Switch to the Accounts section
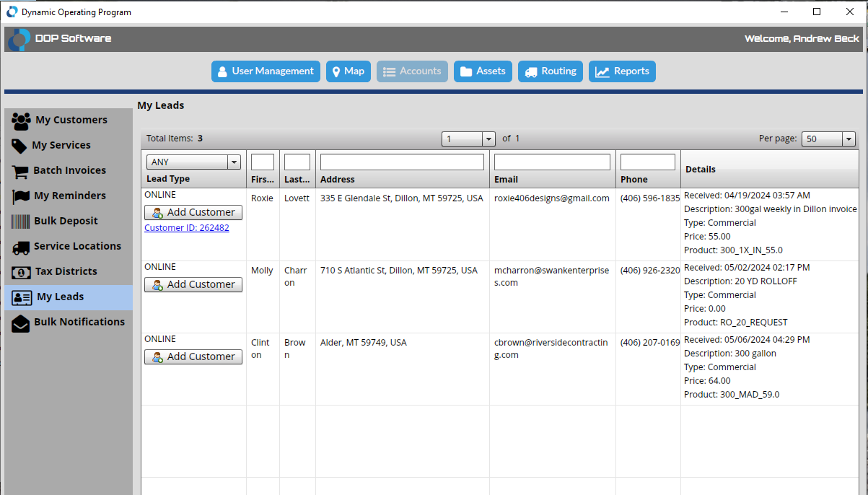 pyautogui.click(x=412, y=71)
